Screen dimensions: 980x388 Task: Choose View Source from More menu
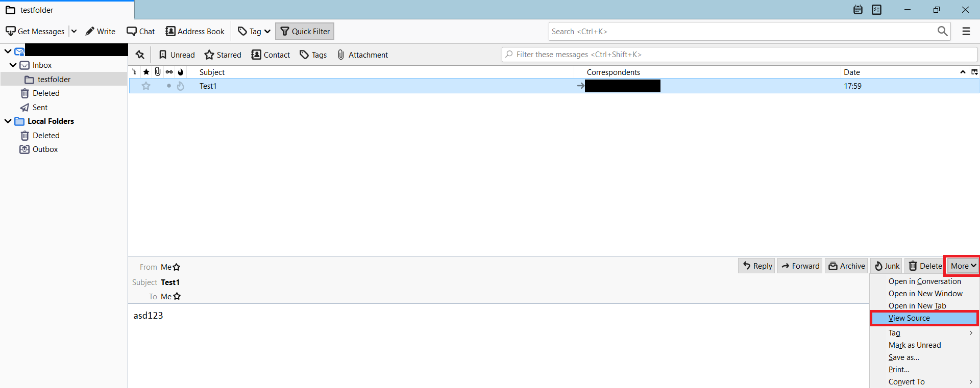coord(924,318)
